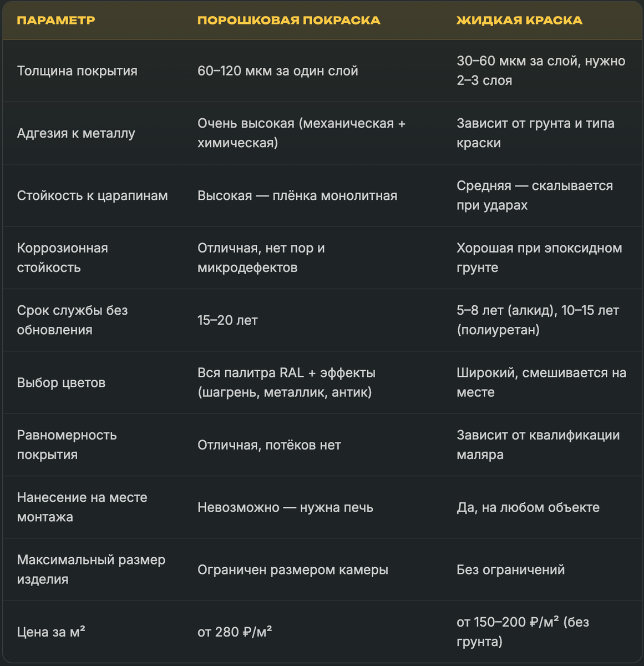Screen dimensions: 644x666
Task: Select the Толщина покрытия row label
Action: tap(77, 71)
